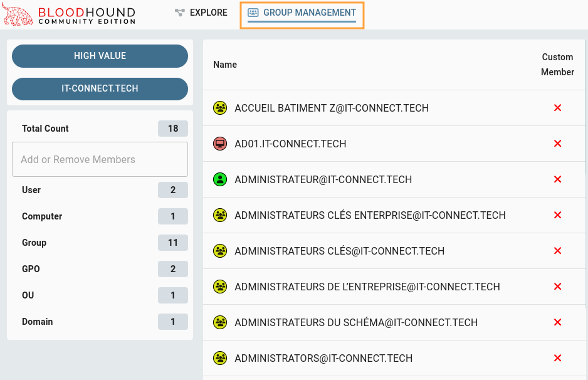Click the group icon for ADMINISTRATEURS DE L'ENTREPRISE
Image resolution: width=588 pixels, height=380 pixels.
pyautogui.click(x=219, y=287)
